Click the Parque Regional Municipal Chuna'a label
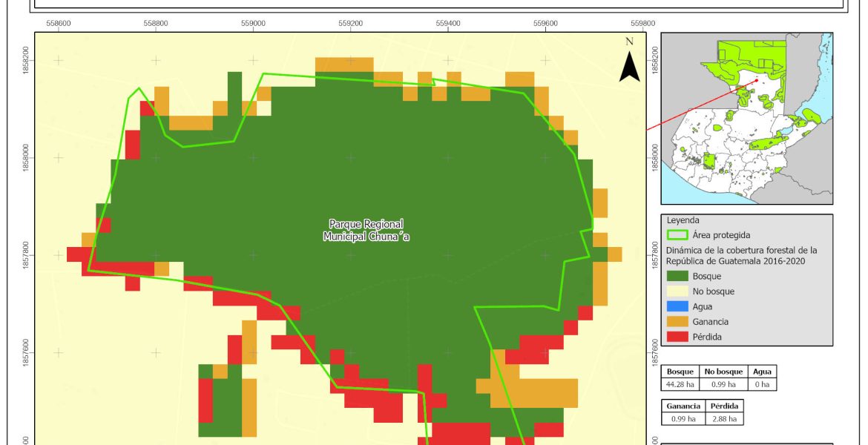 point(366,230)
